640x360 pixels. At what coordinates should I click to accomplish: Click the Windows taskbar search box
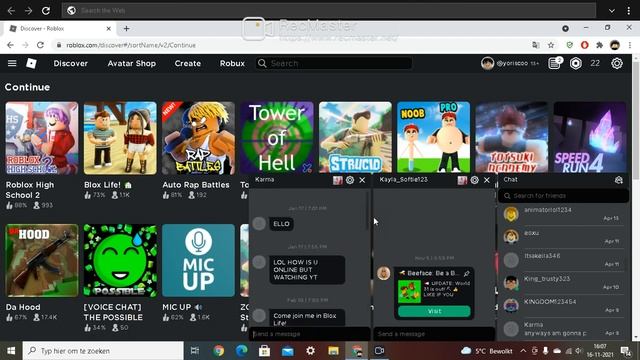click(103, 351)
